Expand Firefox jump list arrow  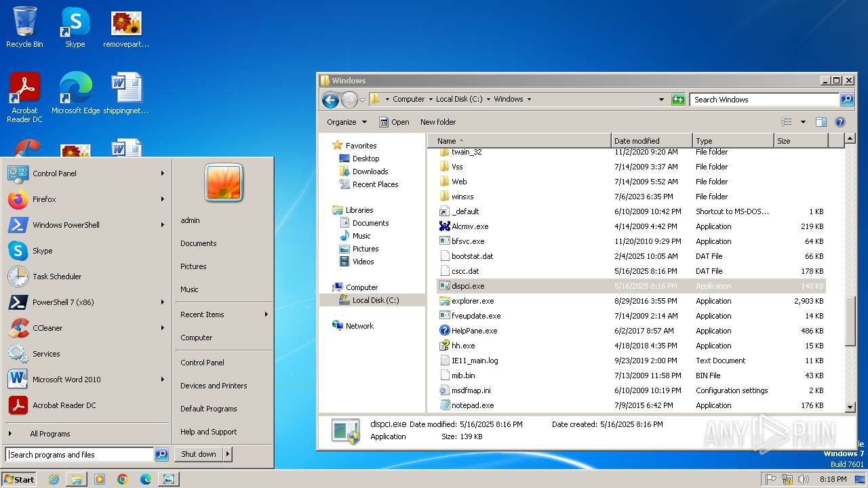coord(163,199)
